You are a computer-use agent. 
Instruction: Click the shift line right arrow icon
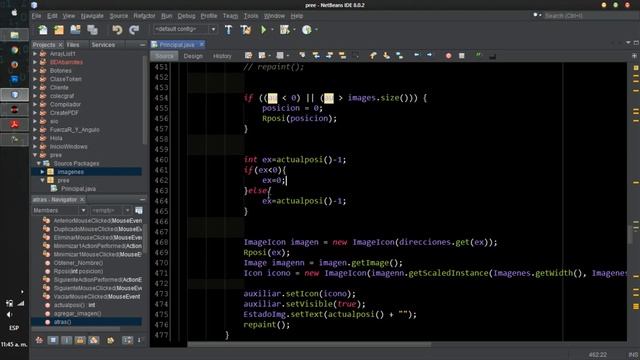coord(429,55)
